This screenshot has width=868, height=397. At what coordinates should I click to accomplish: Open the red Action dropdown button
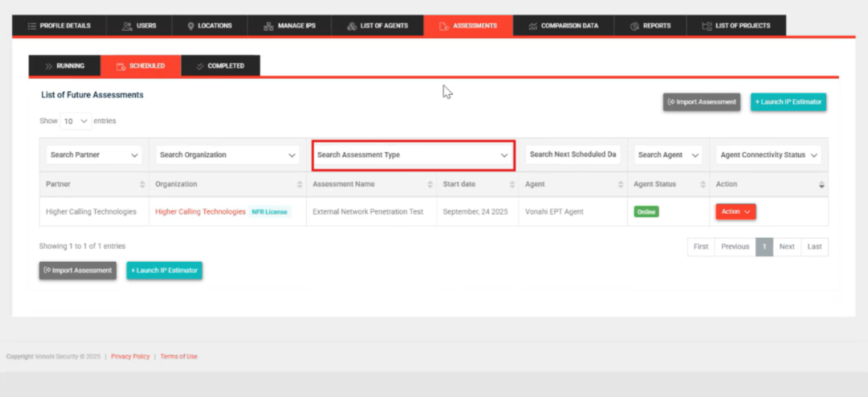[x=735, y=212]
